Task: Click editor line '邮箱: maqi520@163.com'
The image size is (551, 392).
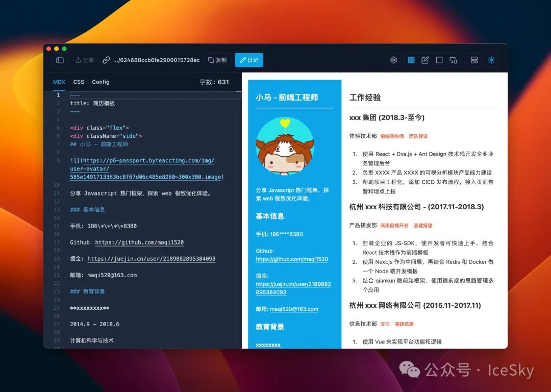Action: 103,275
